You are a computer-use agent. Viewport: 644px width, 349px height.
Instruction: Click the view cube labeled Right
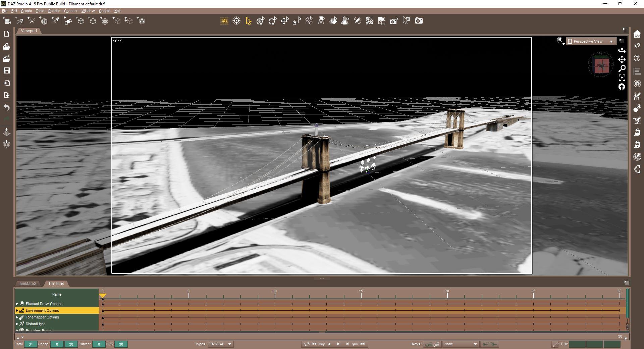(x=601, y=65)
